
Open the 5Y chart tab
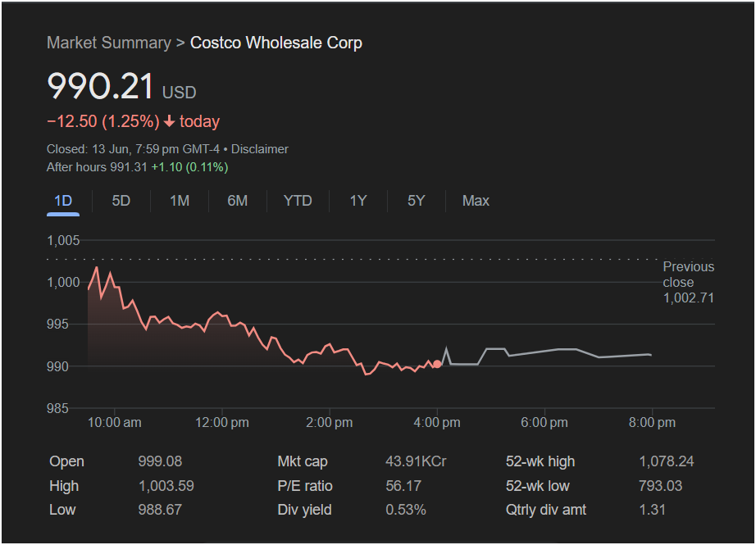[416, 201]
